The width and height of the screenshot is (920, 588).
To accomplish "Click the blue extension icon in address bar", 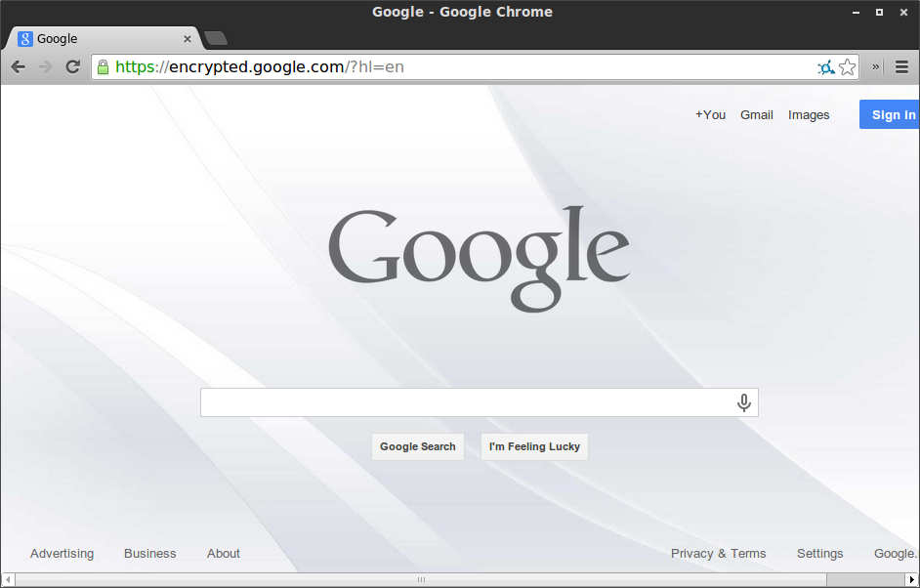I will tap(826, 67).
